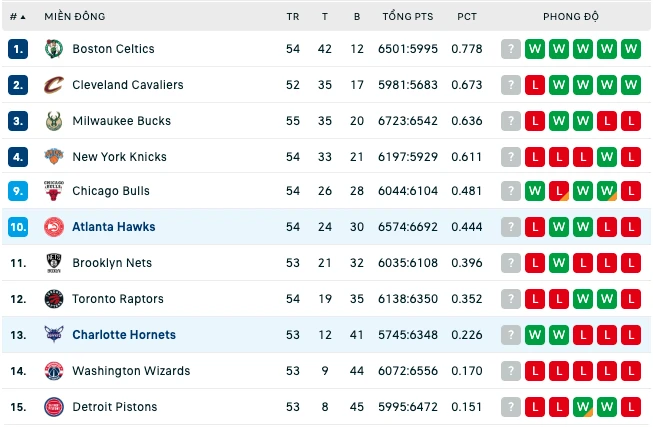Click the Cleveland Cavaliers logo icon

(x=54, y=85)
